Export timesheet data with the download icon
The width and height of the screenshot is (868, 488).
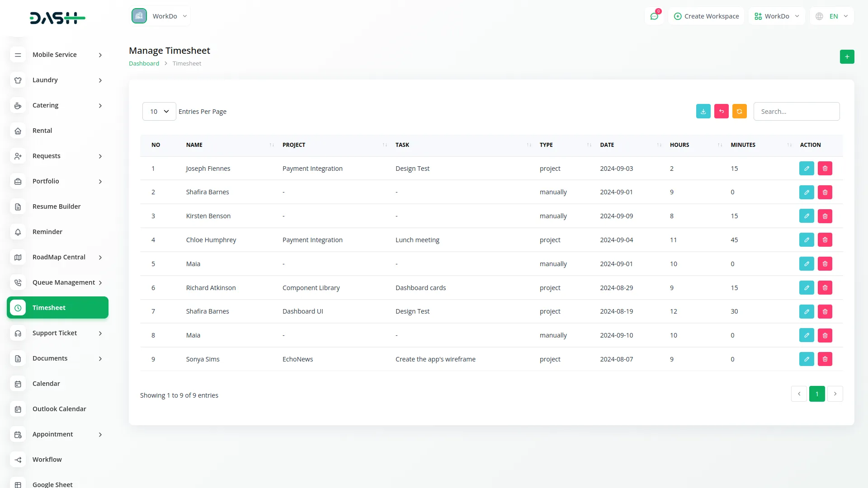point(703,111)
